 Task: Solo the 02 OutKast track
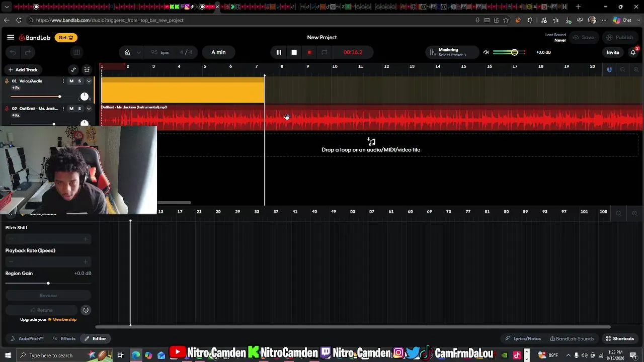pos(79,109)
